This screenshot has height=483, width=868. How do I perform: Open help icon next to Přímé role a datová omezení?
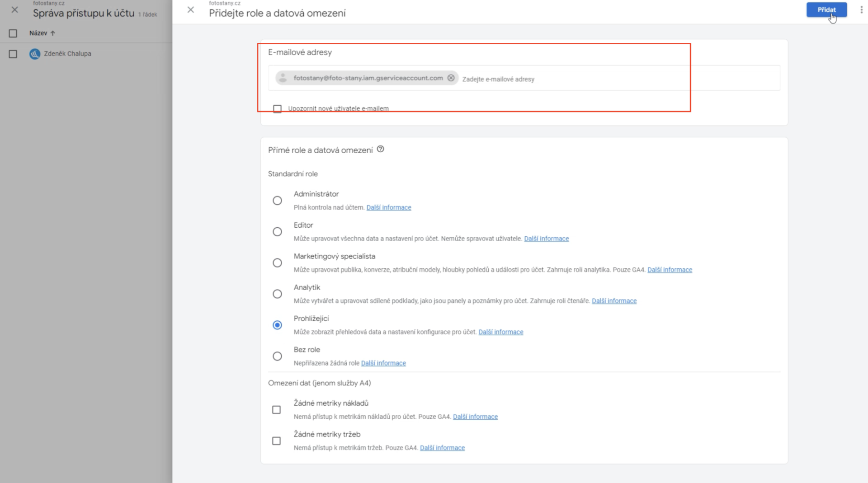[x=381, y=149]
